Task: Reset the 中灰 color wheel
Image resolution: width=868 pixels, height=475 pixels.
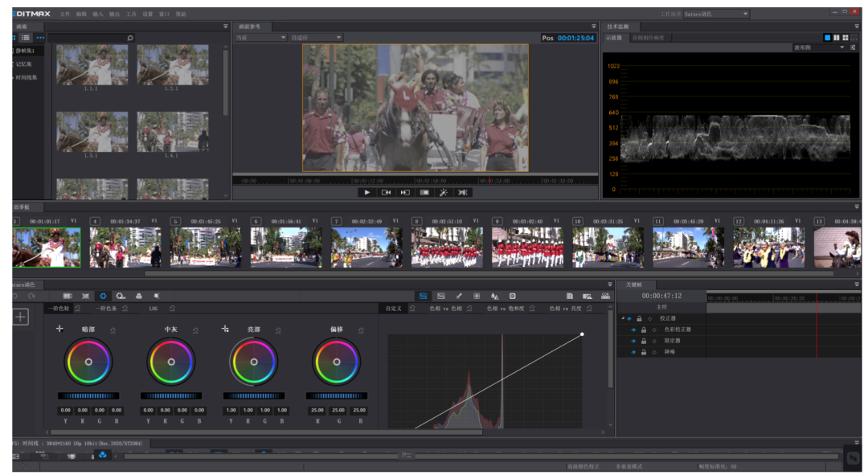Action: pyautogui.click(x=195, y=330)
